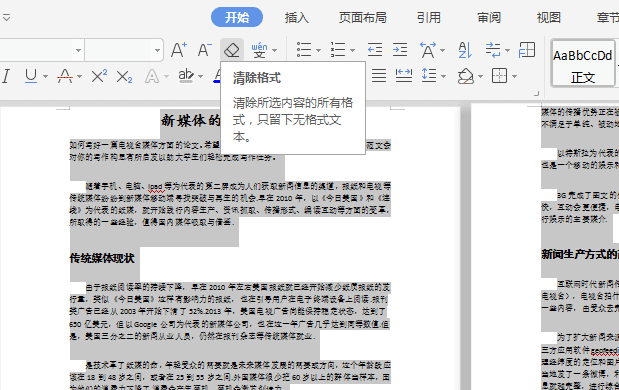The image size is (619, 390).
Task: Click the A-Z sort icon
Action: click(465, 50)
